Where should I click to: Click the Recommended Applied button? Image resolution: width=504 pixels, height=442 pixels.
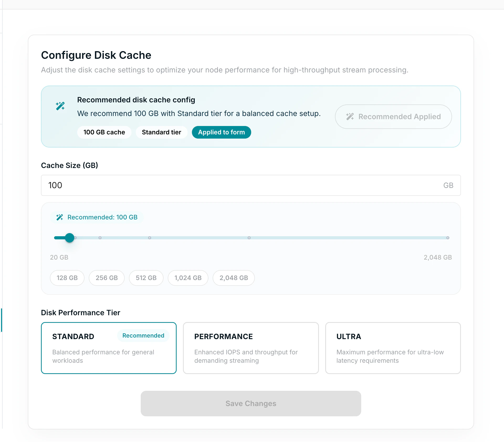point(393,117)
